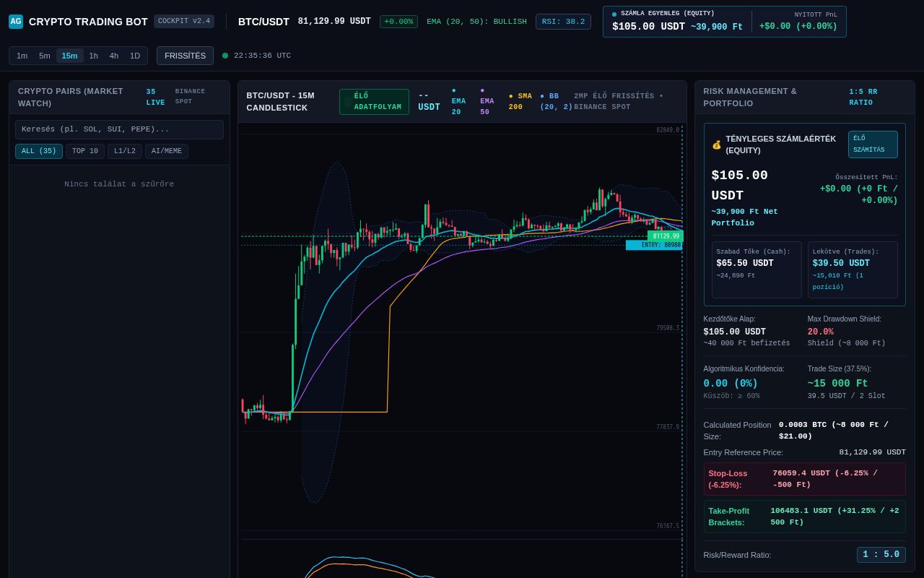Click the 1 : 5.0 risk/reward ratio badge

pyautogui.click(x=881, y=555)
